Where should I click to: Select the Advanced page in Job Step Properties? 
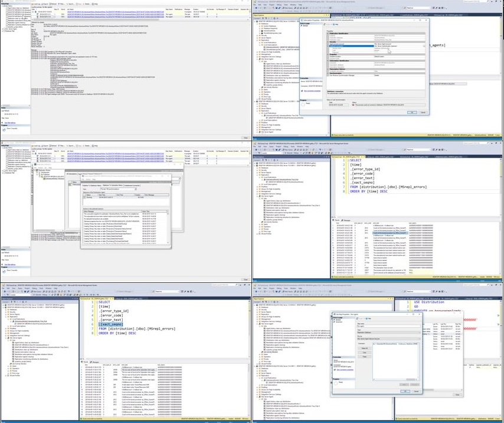(x=339, y=322)
